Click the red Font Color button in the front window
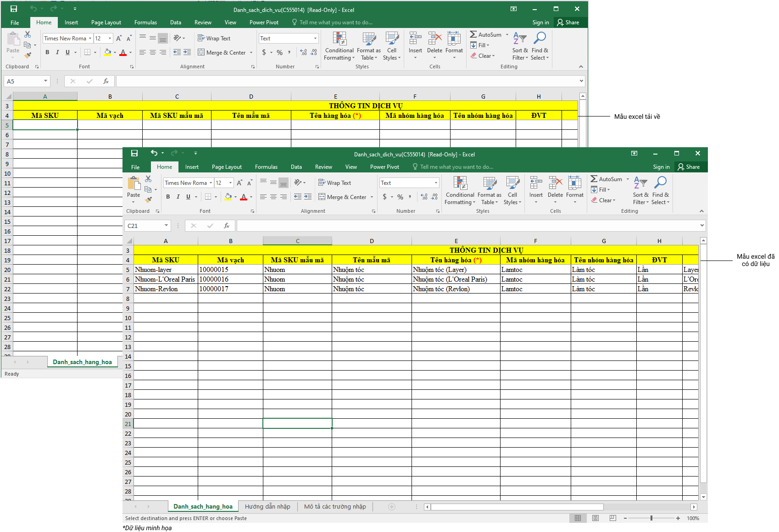779x532 pixels. [x=244, y=197]
